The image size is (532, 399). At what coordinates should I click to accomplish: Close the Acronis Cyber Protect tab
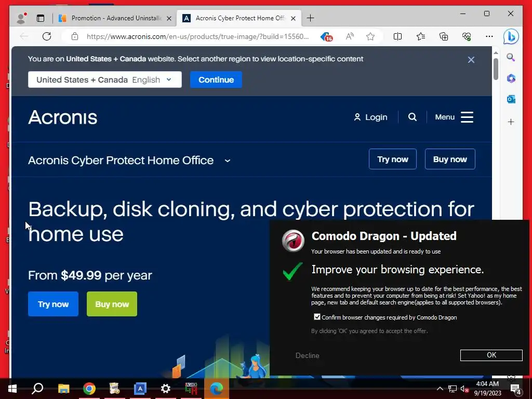294,18
